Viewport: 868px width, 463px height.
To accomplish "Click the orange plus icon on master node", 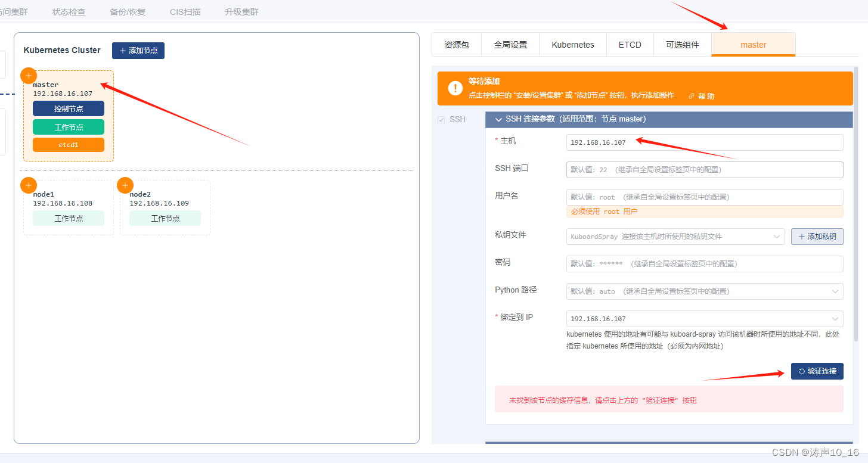I will [x=29, y=76].
